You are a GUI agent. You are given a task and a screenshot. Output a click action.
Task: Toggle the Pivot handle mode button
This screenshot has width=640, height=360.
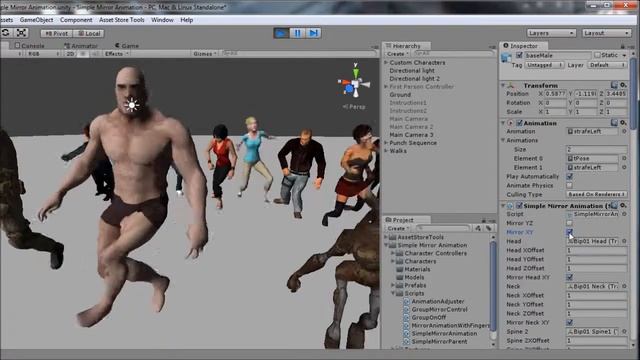click(57, 33)
